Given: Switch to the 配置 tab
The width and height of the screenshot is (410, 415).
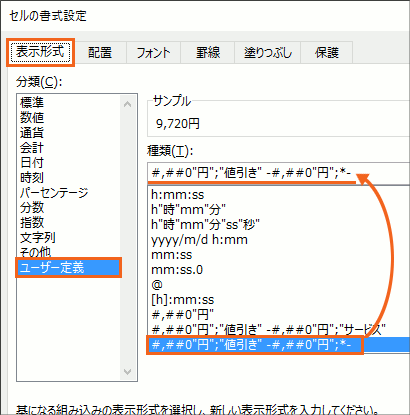Looking at the screenshot, I should tap(100, 53).
